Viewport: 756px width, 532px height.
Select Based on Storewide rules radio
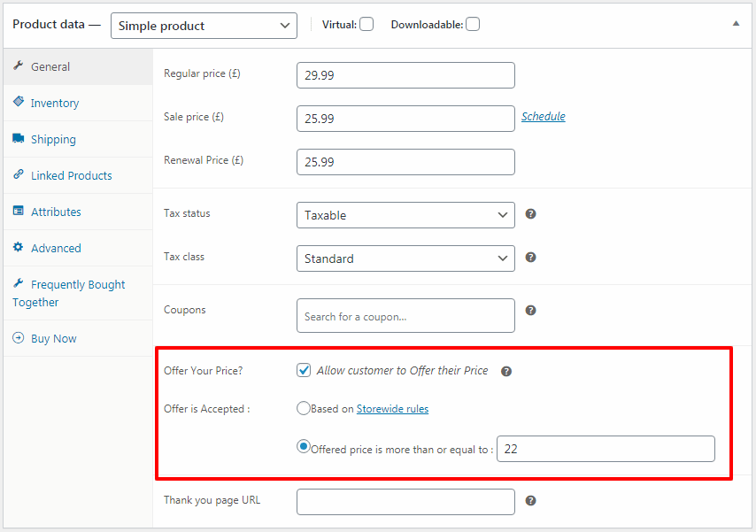click(x=304, y=408)
